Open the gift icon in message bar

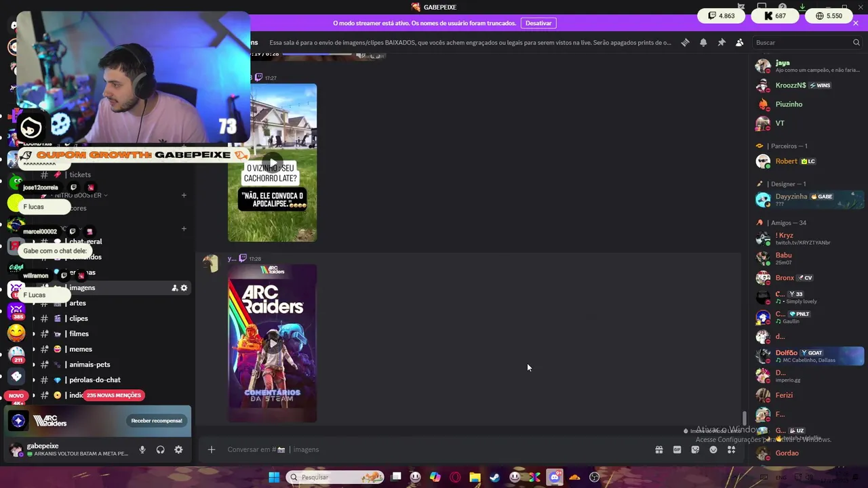coord(658,449)
